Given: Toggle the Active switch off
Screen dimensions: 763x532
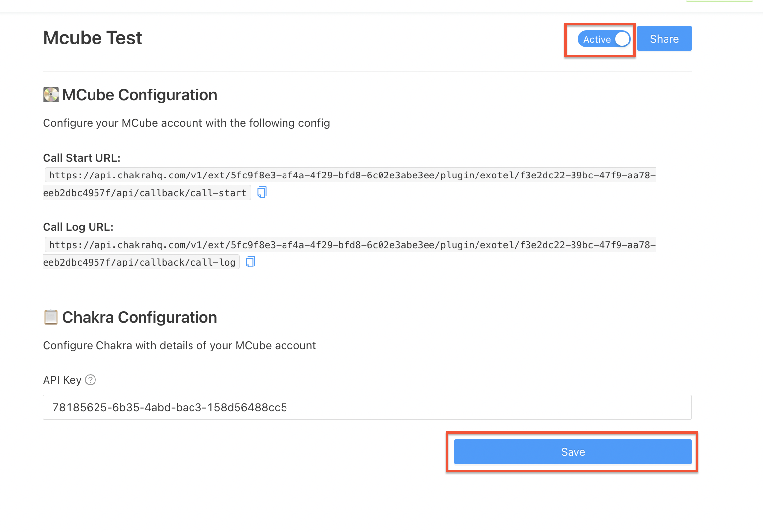Looking at the screenshot, I should click(x=604, y=39).
